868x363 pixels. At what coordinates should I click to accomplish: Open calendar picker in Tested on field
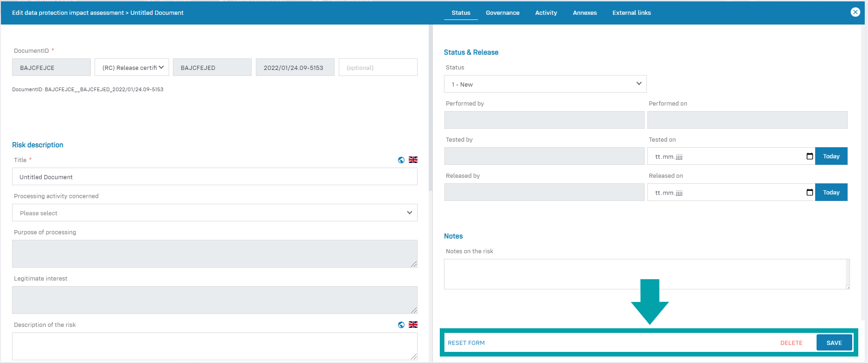coord(810,156)
